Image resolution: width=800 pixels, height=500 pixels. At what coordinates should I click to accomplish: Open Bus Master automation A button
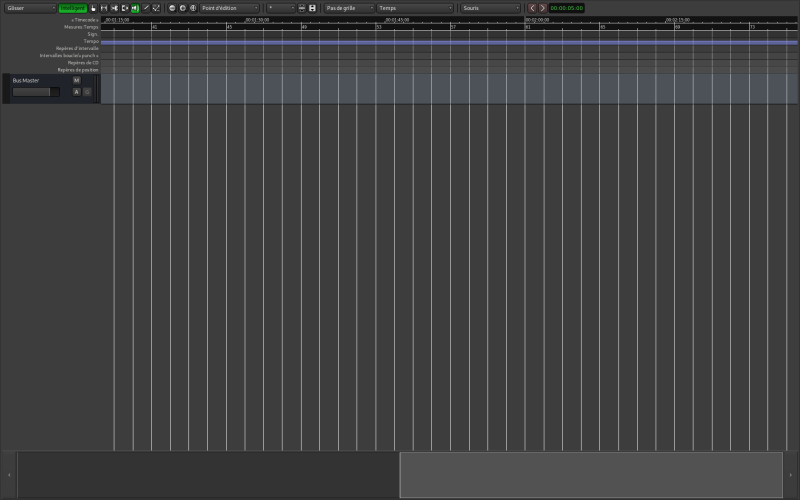(x=77, y=92)
